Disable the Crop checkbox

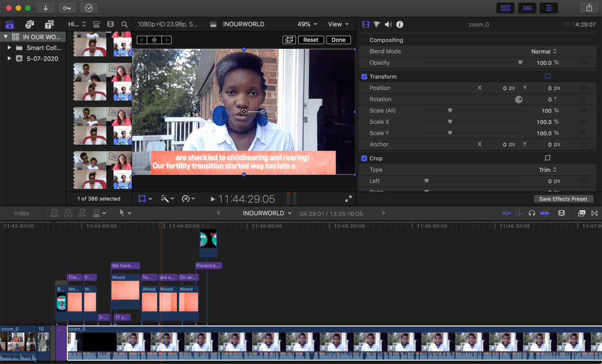click(364, 158)
